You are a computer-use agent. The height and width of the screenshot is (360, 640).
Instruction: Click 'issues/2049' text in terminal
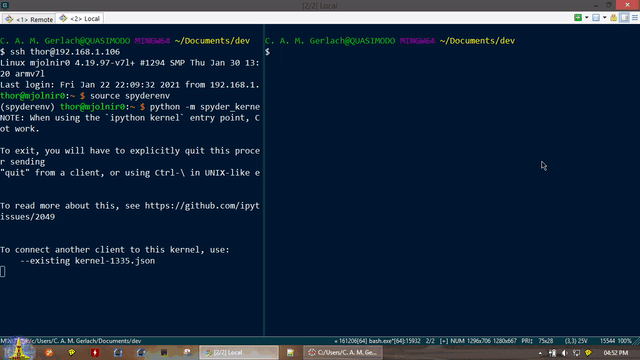point(27,217)
